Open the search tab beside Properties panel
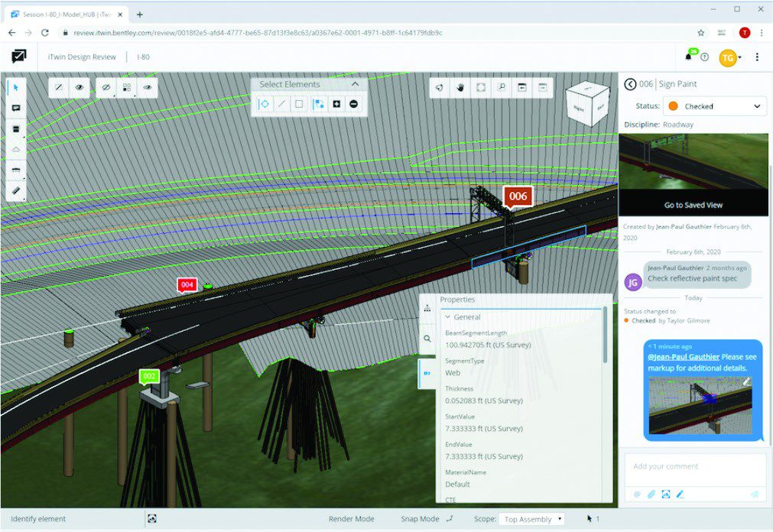Image resolution: width=773 pixels, height=532 pixels. 427,338
